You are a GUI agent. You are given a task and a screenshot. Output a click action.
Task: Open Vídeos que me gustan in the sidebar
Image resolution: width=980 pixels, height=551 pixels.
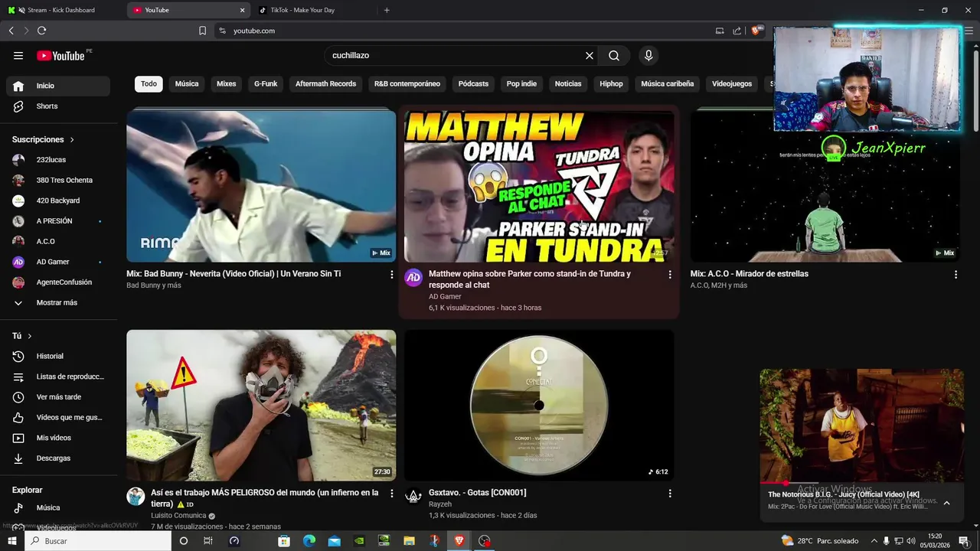58,417
